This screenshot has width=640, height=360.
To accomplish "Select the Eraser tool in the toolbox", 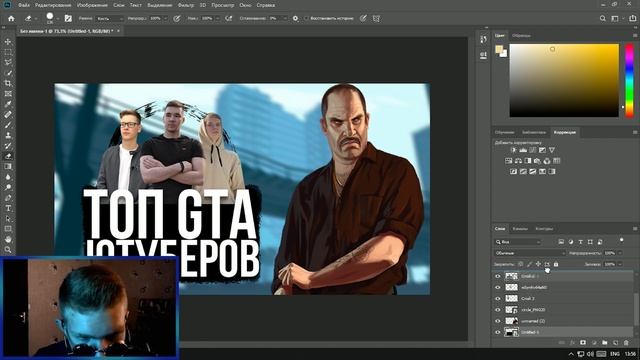I will point(8,156).
